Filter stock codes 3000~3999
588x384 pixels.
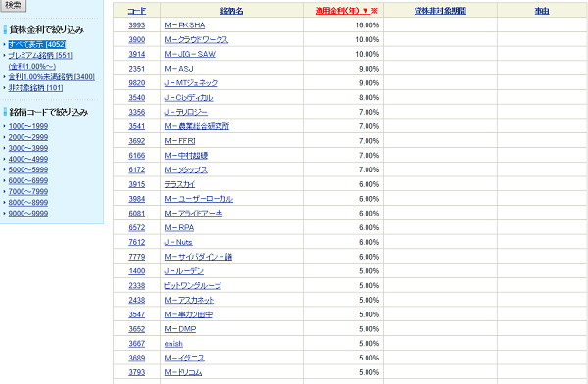coord(28,148)
